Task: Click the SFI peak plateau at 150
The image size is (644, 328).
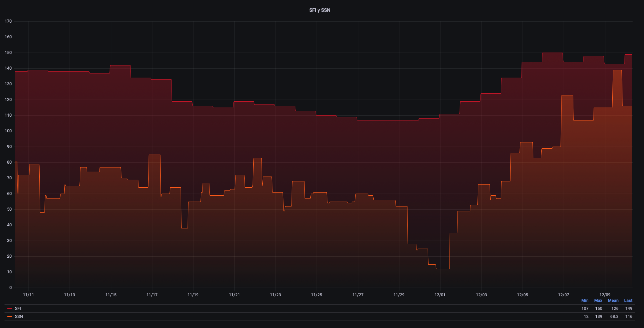Action: tap(552, 53)
